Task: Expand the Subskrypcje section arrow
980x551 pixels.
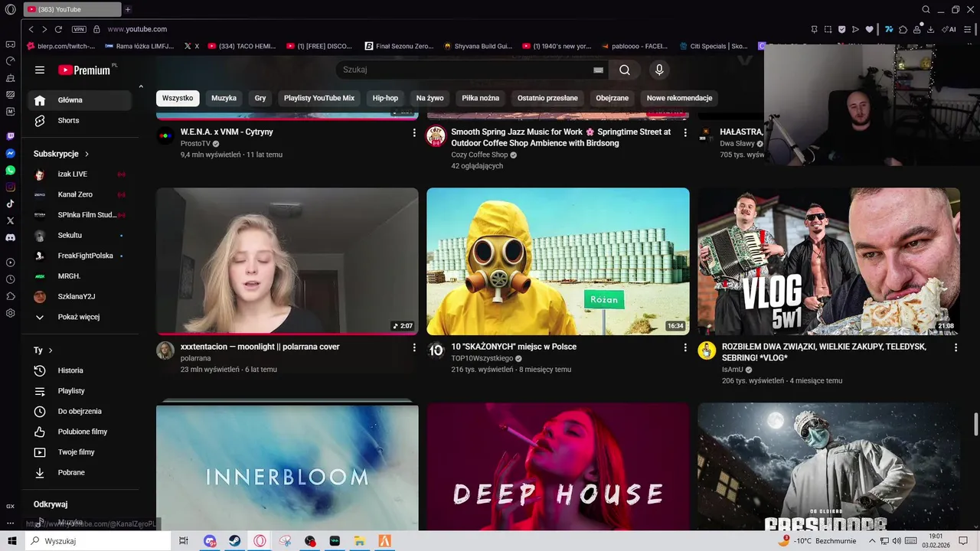Action: pyautogui.click(x=87, y=154)
